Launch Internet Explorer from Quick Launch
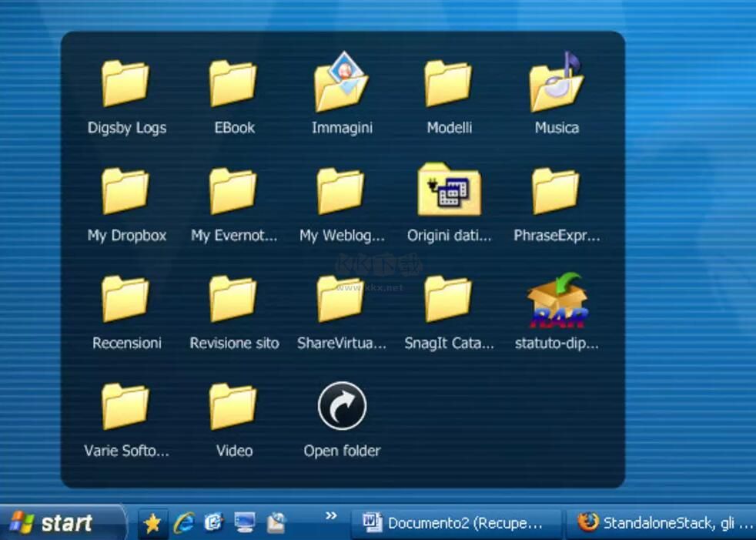 (x=183, y=523)
